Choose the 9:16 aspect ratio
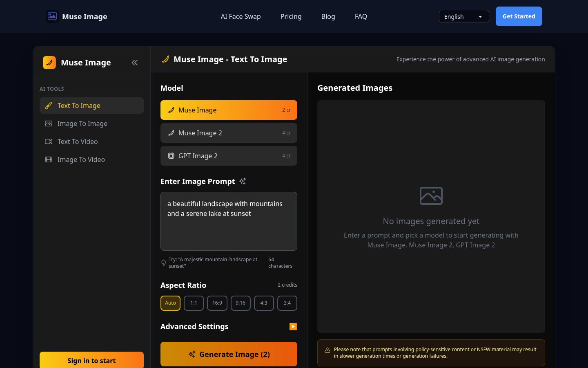This screenshot has width=588, height=368. [241, 303]
